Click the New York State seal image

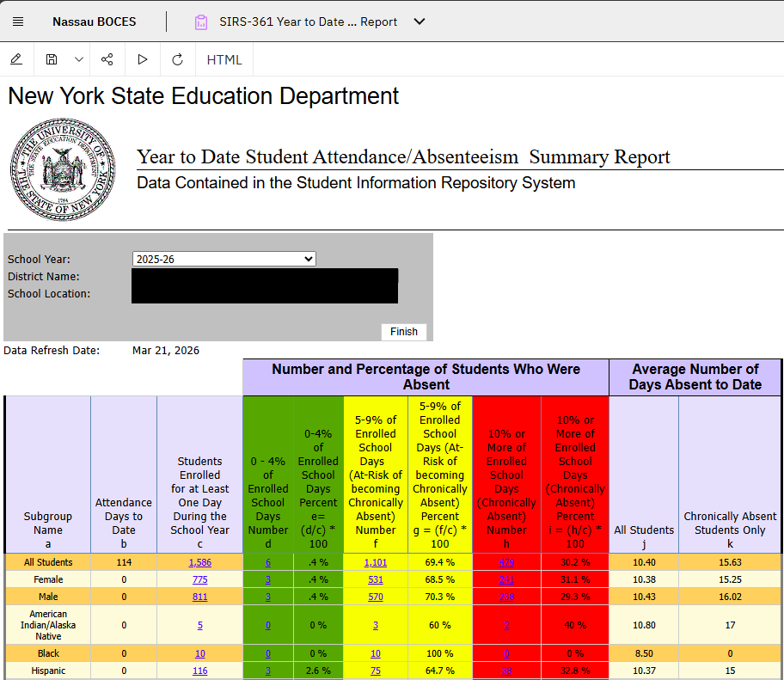(63, 170)
